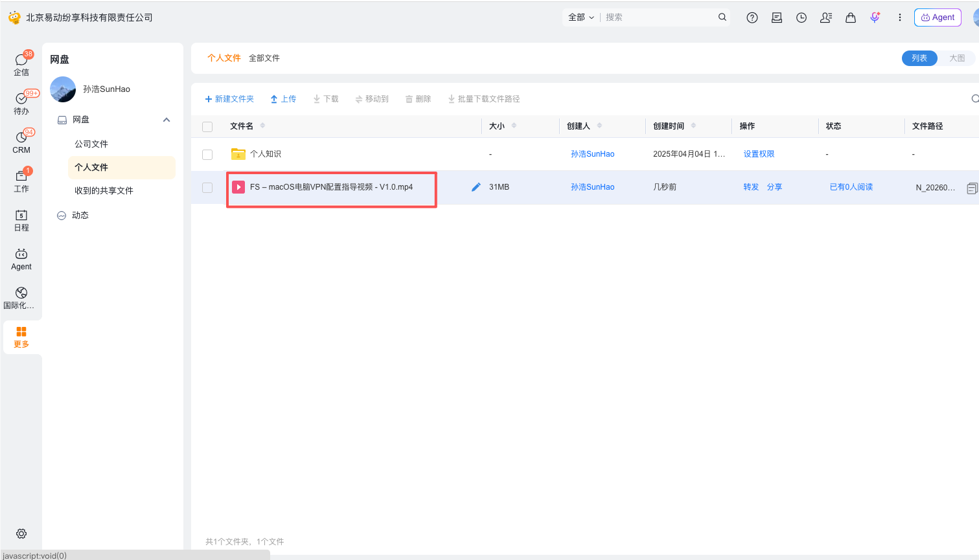
Task: Click 分享 share link on mp4 row
Action: click(x=774, y=187)
